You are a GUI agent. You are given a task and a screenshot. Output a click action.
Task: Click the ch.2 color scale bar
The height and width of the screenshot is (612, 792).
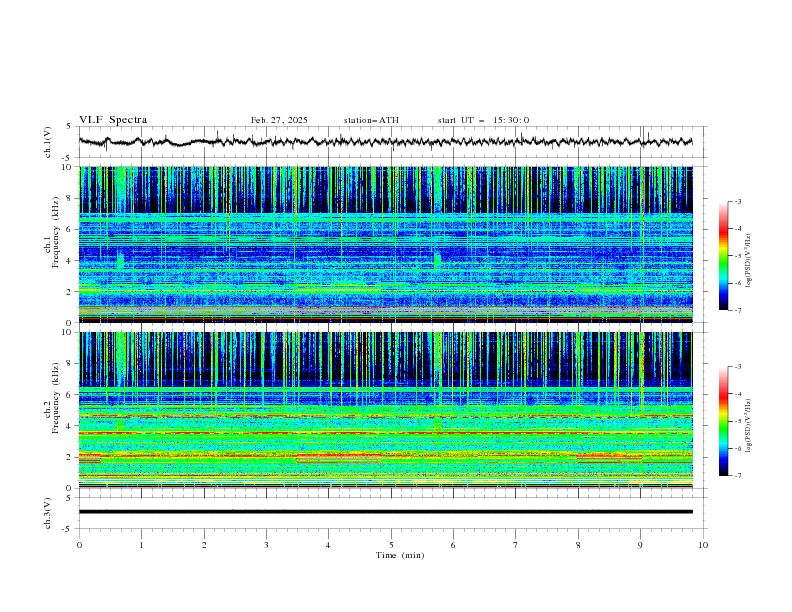pos(724,421)
